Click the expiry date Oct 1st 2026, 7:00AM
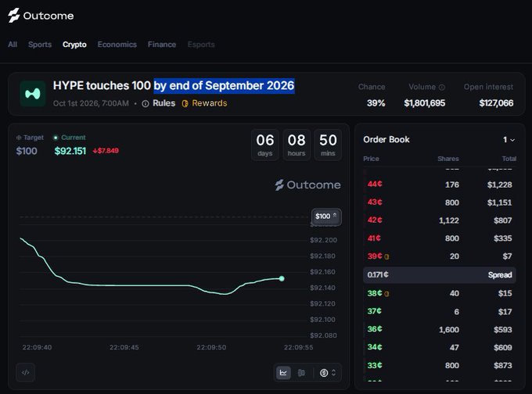Image resolution: width=532 pixels, height=394 pixels. [x=91, y=103]
